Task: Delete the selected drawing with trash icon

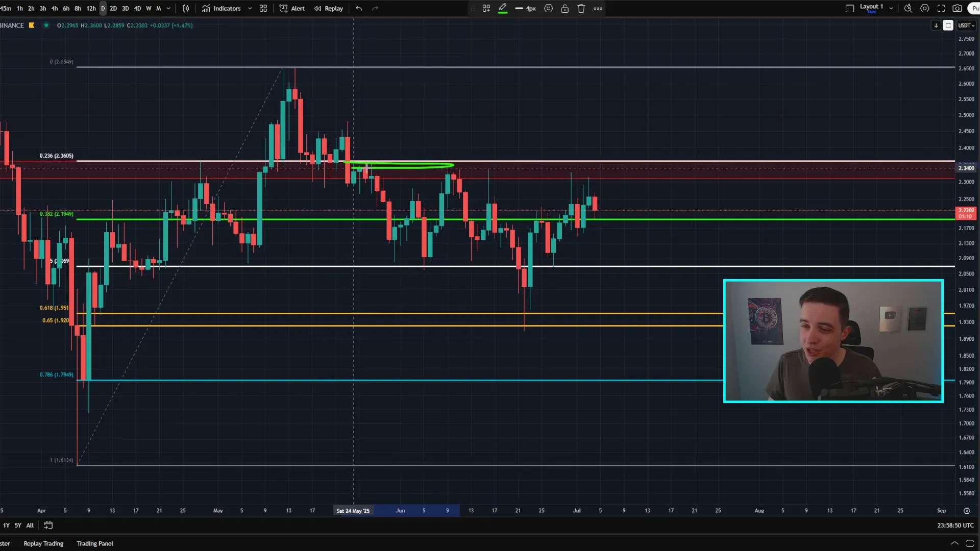Action: (x=581, y=8)
